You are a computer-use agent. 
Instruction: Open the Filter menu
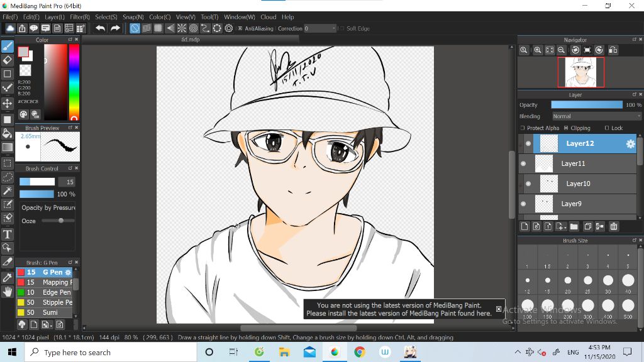pos(80,17)
